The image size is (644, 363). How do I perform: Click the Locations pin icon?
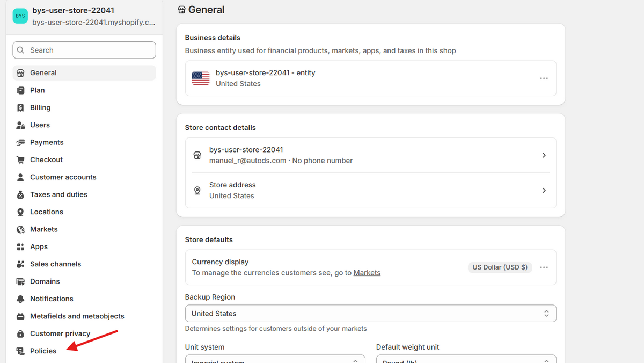[20, 212]
